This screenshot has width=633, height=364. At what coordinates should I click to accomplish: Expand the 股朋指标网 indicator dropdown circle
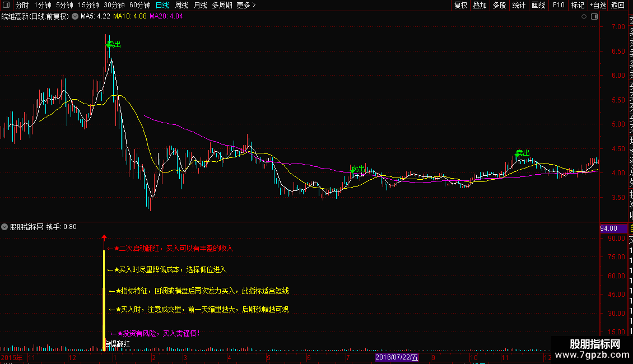[x=4, y=227]
